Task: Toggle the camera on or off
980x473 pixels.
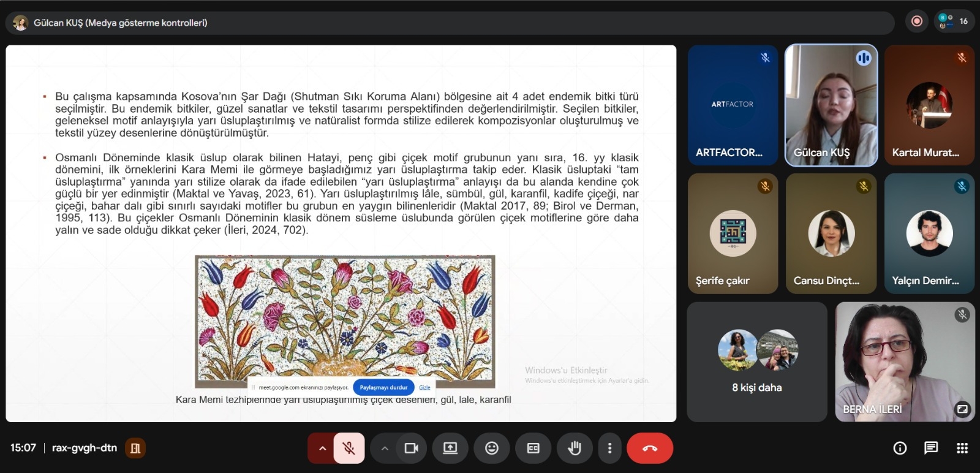Action: (x=411, y=448)
